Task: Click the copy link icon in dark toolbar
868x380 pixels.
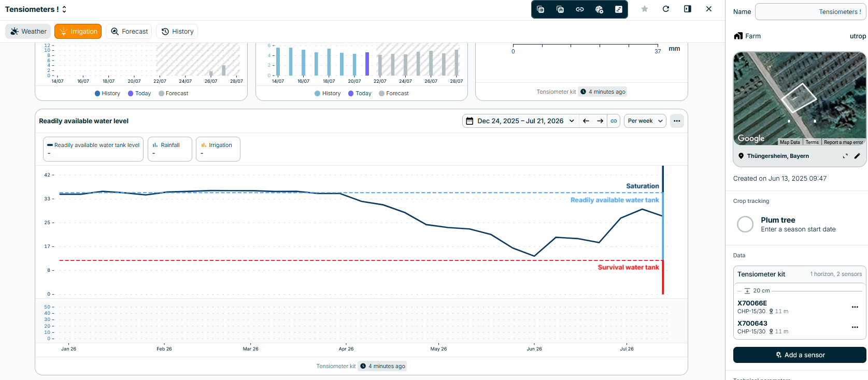Action: [580, 9]
